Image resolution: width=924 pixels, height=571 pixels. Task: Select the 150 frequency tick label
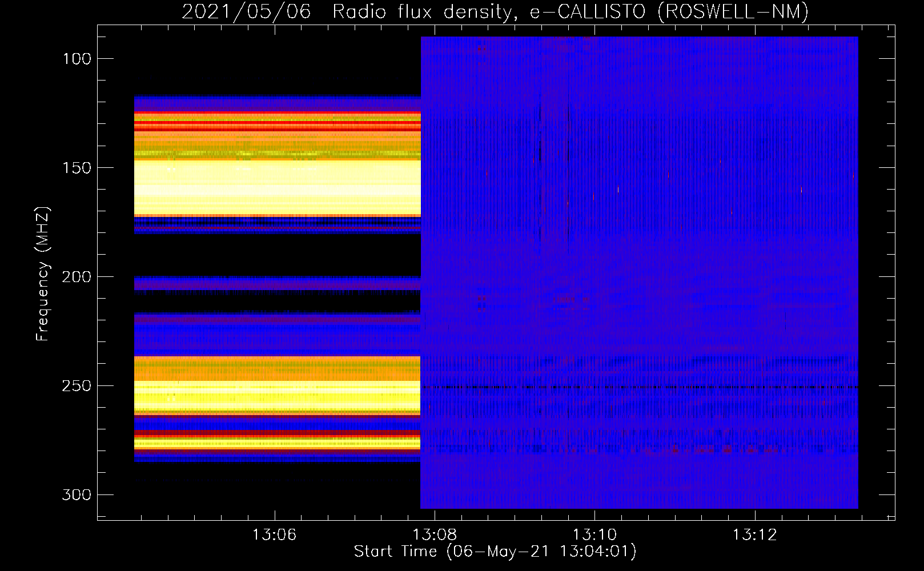(x=77, y=168)
